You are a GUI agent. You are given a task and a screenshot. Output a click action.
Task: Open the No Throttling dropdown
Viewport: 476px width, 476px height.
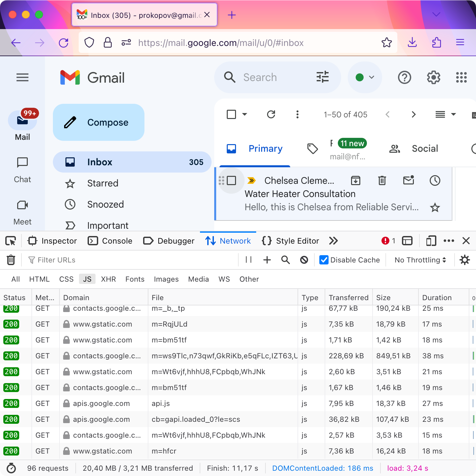click(x=420, y=260)
